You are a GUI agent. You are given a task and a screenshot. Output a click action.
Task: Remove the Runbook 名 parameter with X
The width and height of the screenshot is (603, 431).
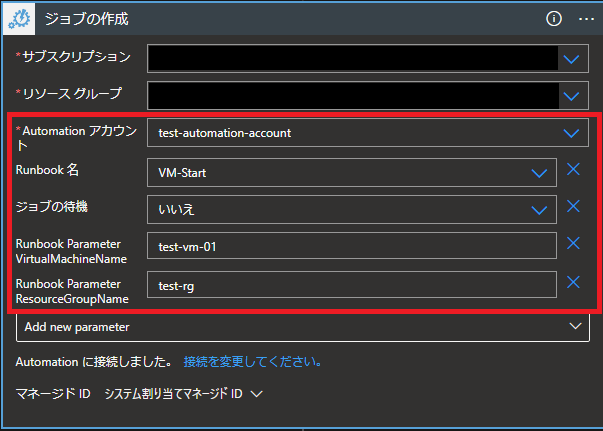click(x=573, y=169)
